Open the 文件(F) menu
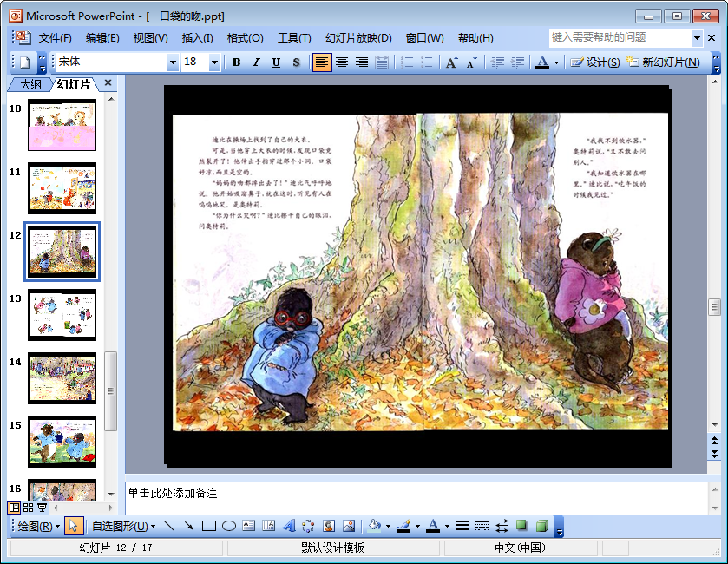728x564 pixels. [x=55, y=38]
